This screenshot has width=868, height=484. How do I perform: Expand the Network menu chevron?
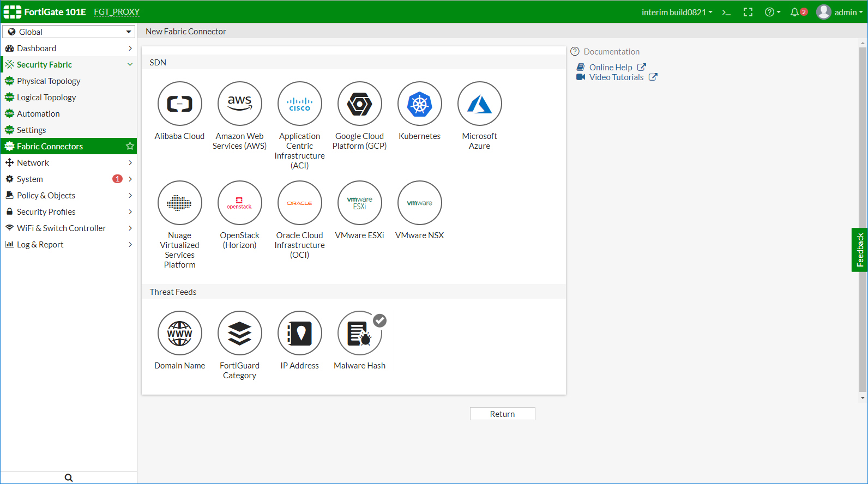pos(130,163)
